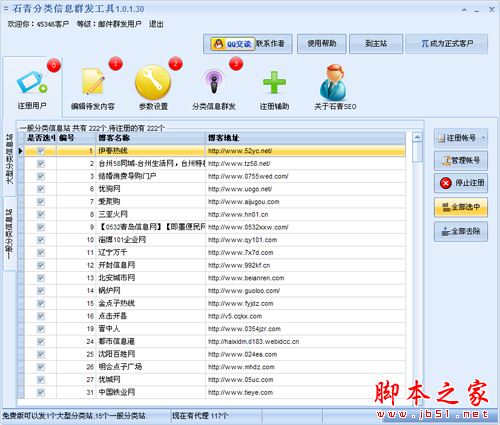Open 关于石青SEO person icon
Viewport: 500px width, 425px height.
click(334, 82)
